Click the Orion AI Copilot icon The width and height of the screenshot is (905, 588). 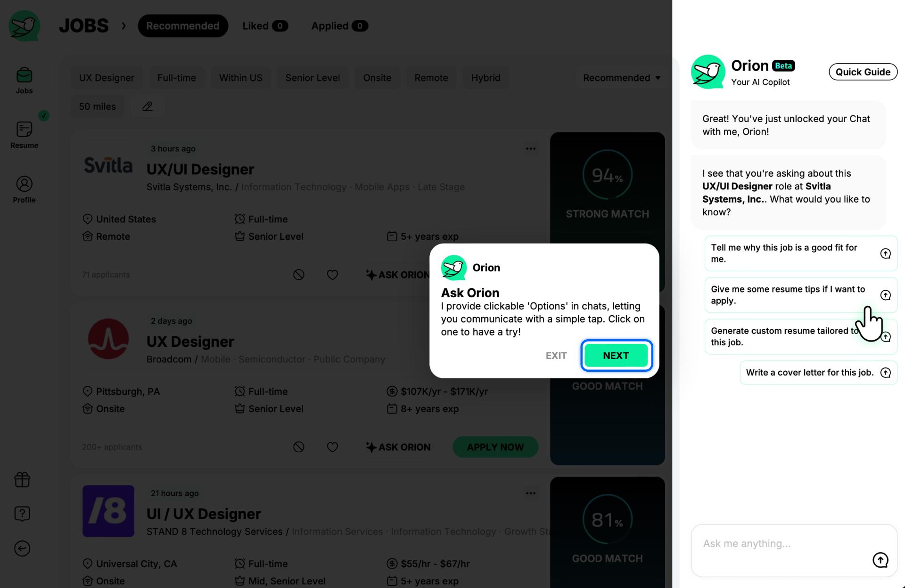point(708,71)
